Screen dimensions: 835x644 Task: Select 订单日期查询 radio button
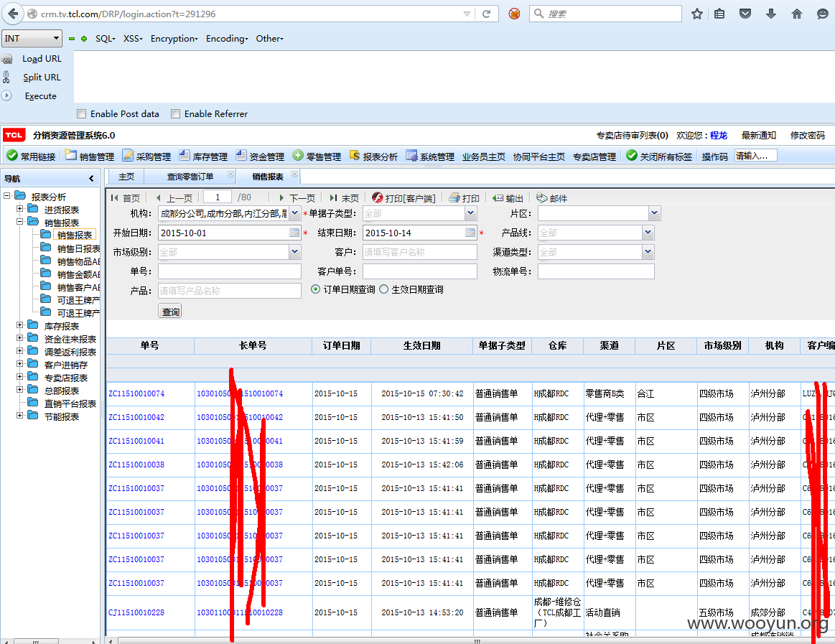pyautogui.click(x=315, y=289)
